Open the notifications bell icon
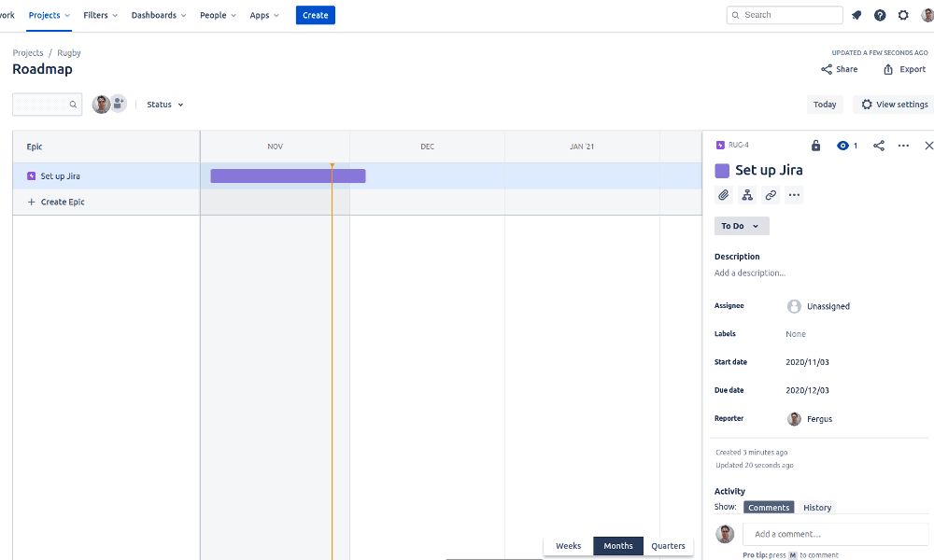The width and height of the screenshot is (934, 560). [856, 16]
